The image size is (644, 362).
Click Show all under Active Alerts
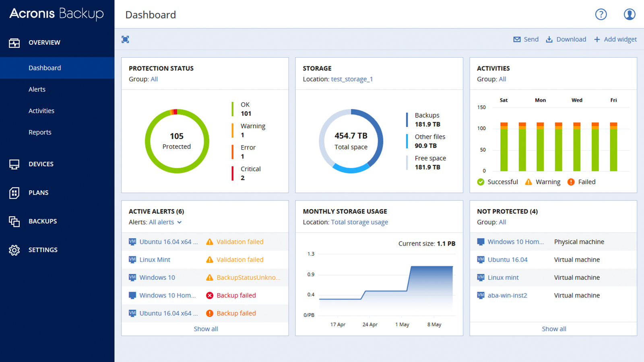coord(206,329)
